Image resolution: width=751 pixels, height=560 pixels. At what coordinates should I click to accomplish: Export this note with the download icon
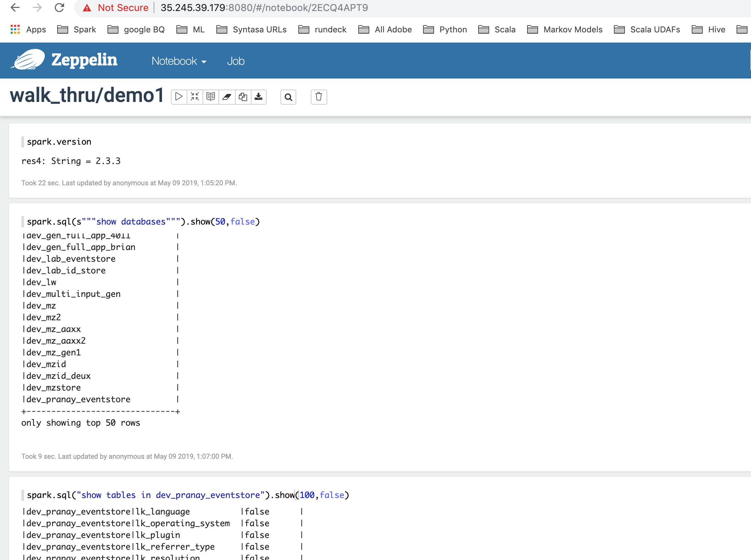(x=259, y=97)
